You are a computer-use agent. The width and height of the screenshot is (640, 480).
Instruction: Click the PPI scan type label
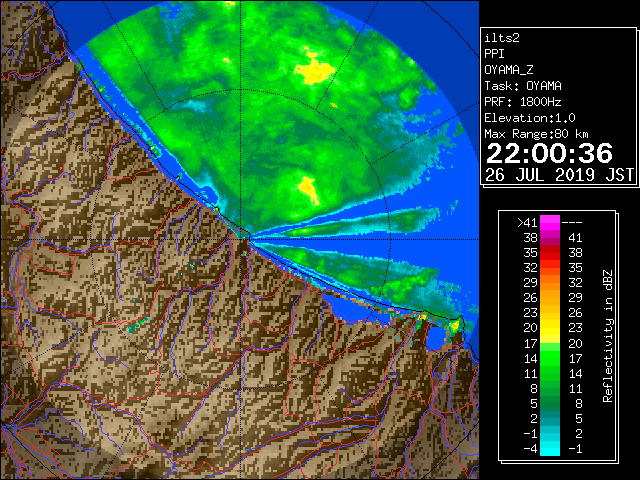pyautogui.click(x=494, y=54)
